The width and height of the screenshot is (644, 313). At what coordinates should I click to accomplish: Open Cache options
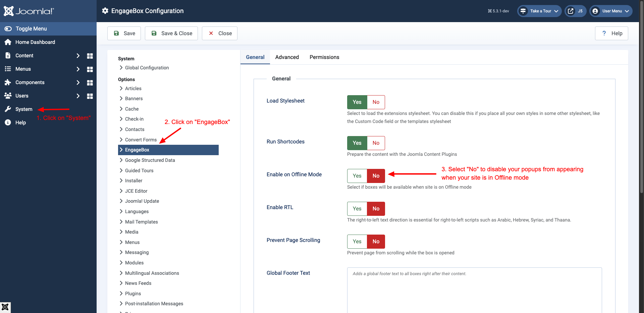132,109
